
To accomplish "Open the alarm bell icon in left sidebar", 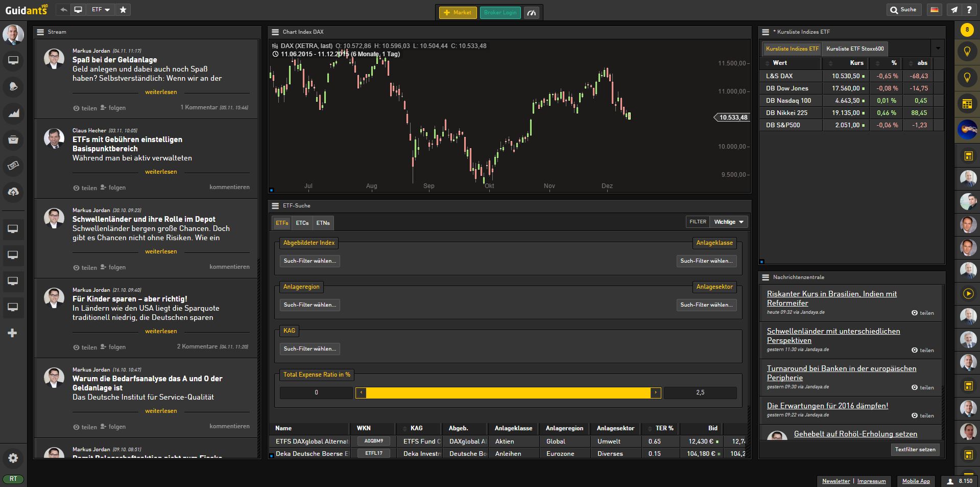I will [x=13, y=87].
